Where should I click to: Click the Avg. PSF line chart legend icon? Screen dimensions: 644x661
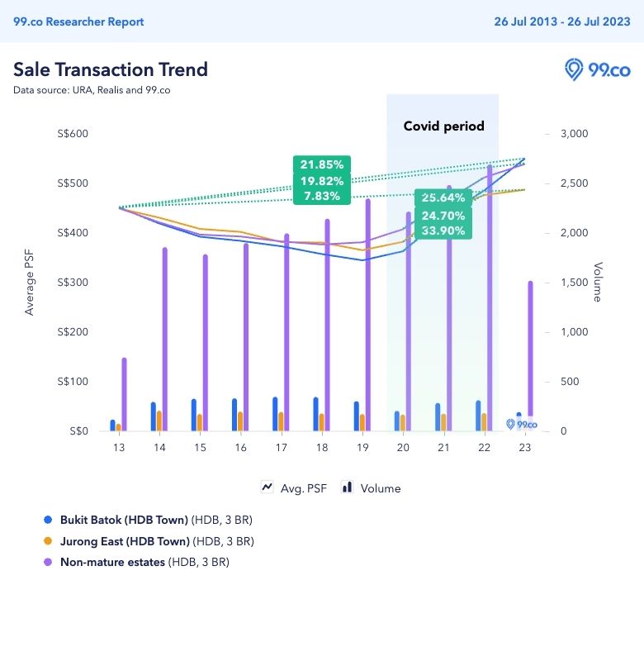point(267,487)
